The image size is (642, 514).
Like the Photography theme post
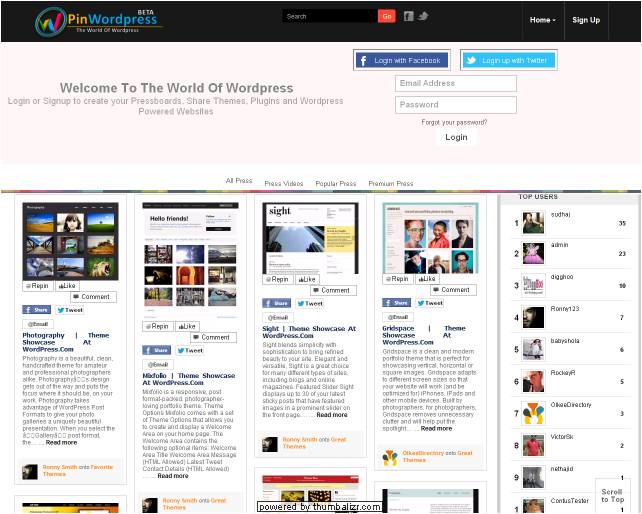tap(68, 286)
